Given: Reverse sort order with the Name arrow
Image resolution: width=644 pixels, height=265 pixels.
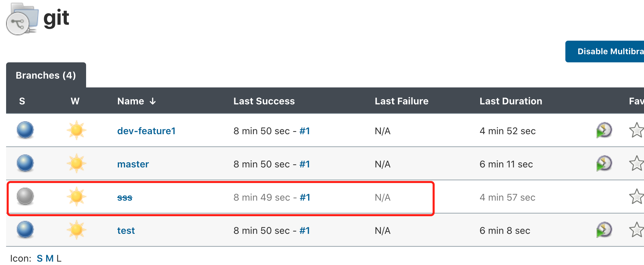Looking at the screenshot, I should tap(153, 101).
